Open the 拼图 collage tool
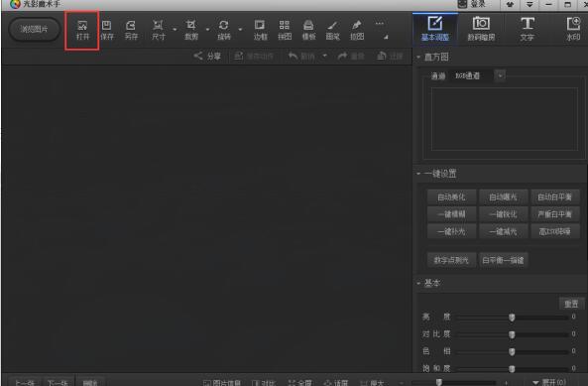The width and height of the screenshot is (588, 386). tap(285, 30)
